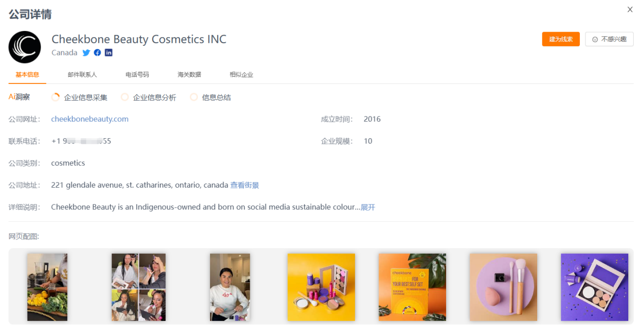This screenshot has height=329, width=644.
Task: Click 查看街景 to view street view
Action: click(245, 185)
